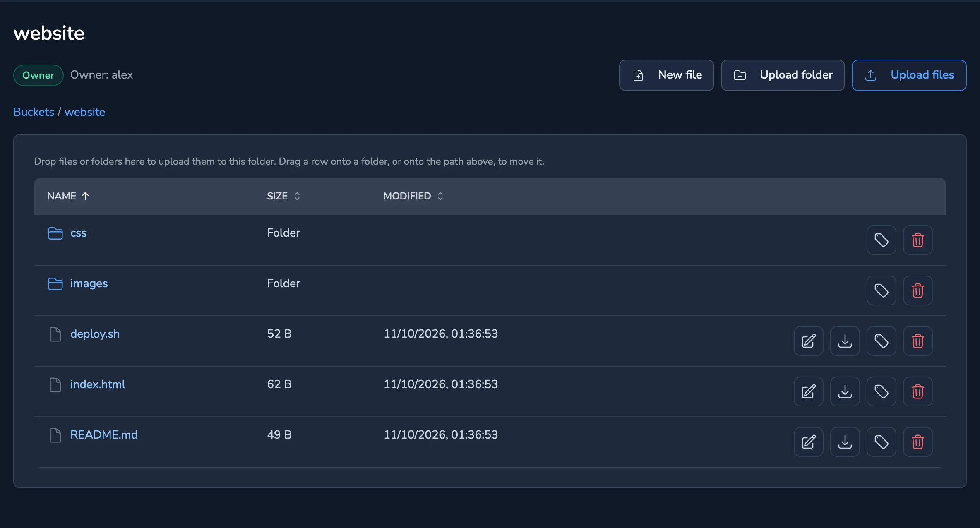Delete the images folder

coord(918,290)
